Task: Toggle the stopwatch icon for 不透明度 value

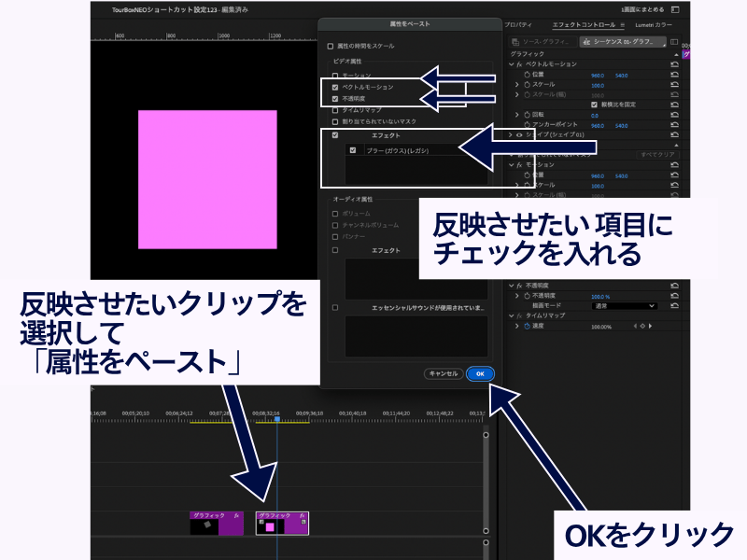Action: coord(527,296)
